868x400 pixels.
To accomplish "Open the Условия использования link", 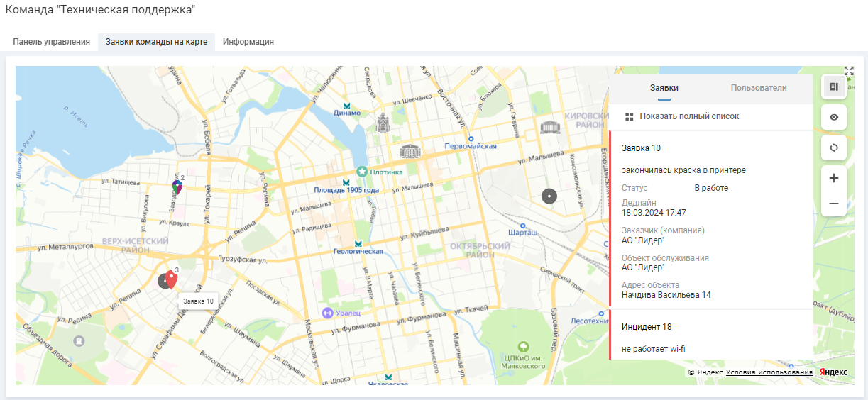I will point(769,372).
